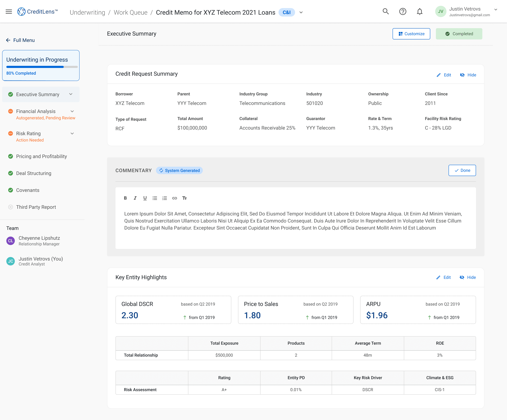The height and width of the screenshot is (420, 507).
Task: Expand the Financial Analysis section chevron
Action: pos(72,111)
